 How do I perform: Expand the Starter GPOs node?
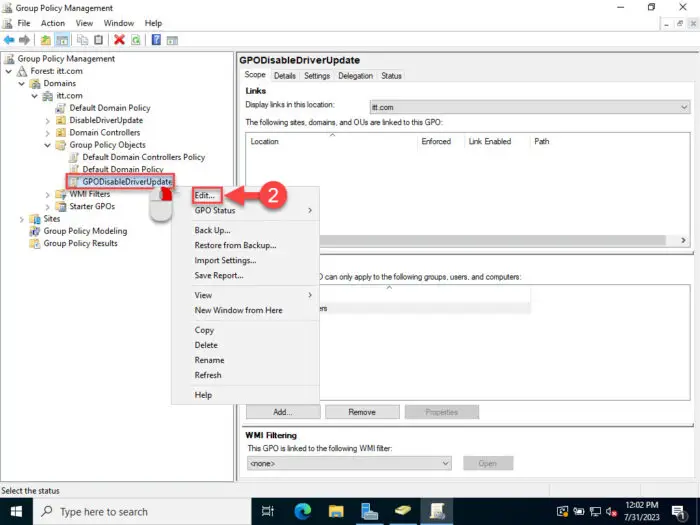click(47, 207)
